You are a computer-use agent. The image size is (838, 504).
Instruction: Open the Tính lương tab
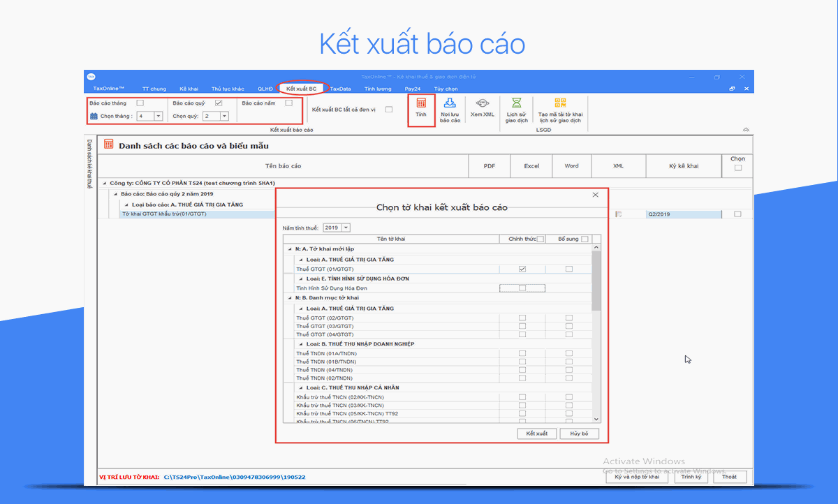pos(378,89)
